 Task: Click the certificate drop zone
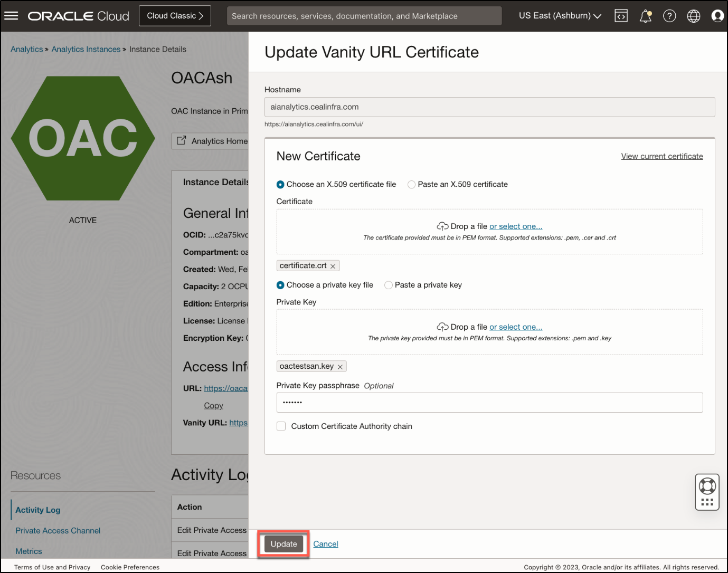pyautogui.click(x=489, y=232)
